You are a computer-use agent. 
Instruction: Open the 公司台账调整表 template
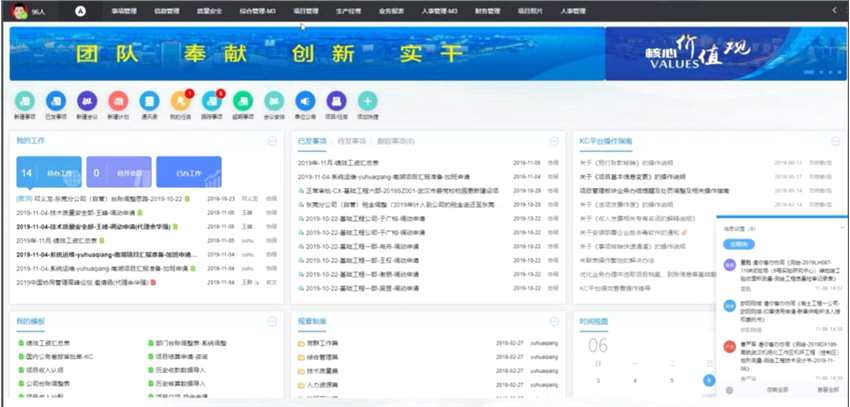[48, 384]
